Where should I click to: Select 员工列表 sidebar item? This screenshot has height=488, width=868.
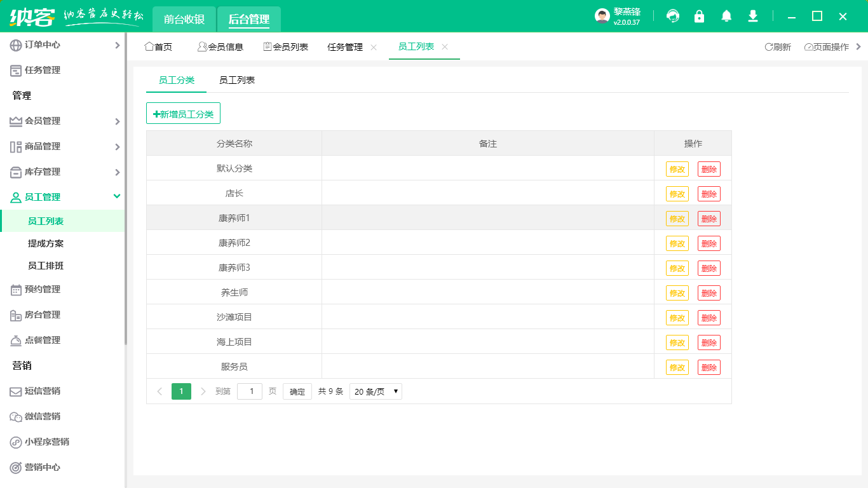[62, 221]
